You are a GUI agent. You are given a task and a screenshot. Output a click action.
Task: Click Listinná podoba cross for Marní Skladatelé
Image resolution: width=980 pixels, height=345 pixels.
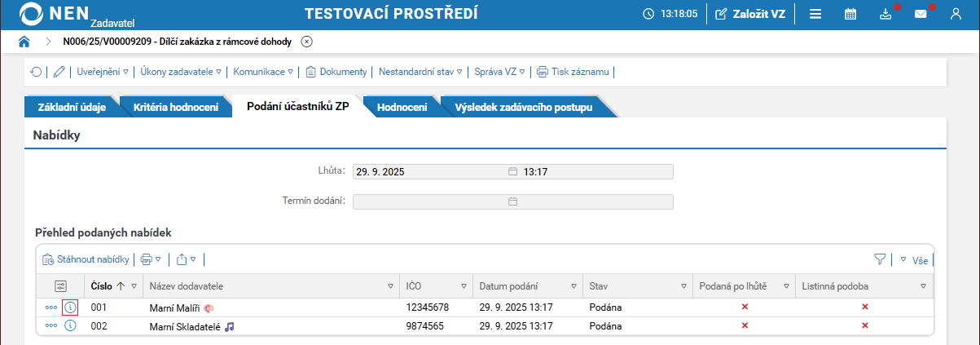coord(865,325)
